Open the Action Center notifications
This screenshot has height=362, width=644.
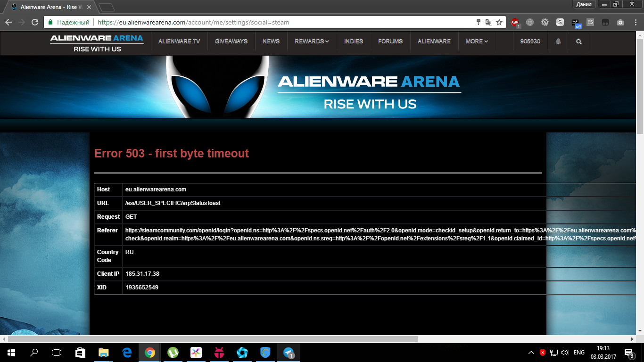[x=629, y=353]
